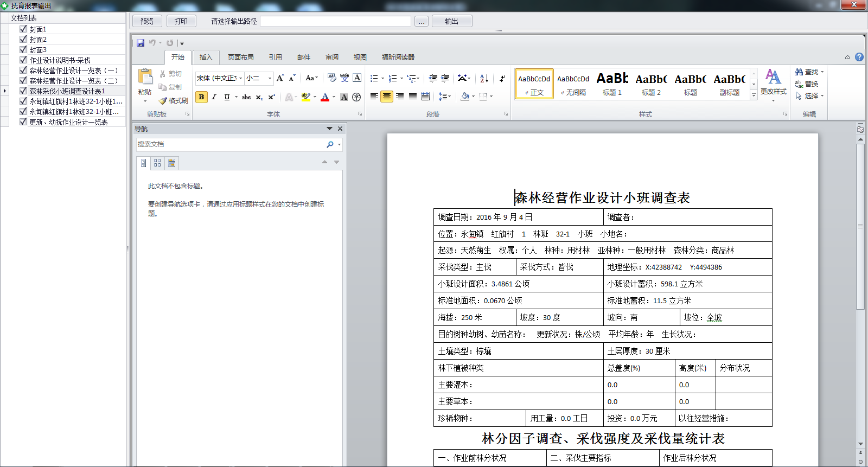Open the 视图 ribbon tab
Screen dimensions: 868x467
360,57
